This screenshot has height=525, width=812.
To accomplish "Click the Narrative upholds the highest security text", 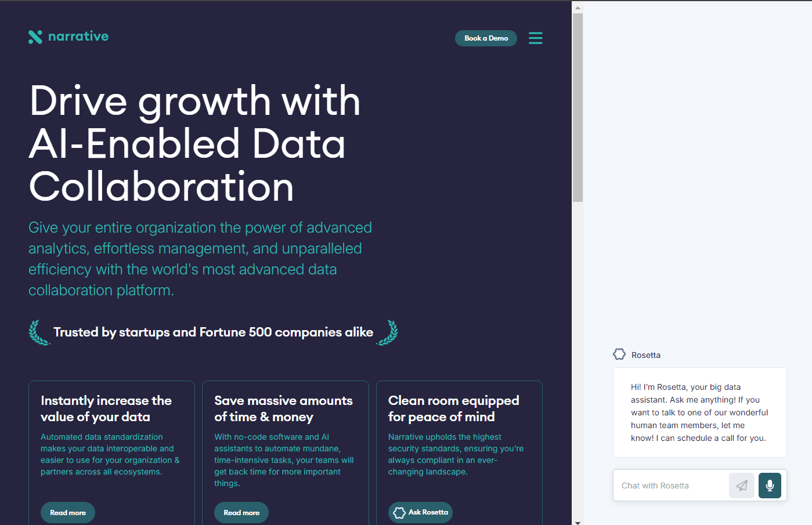I will [456, 454].
